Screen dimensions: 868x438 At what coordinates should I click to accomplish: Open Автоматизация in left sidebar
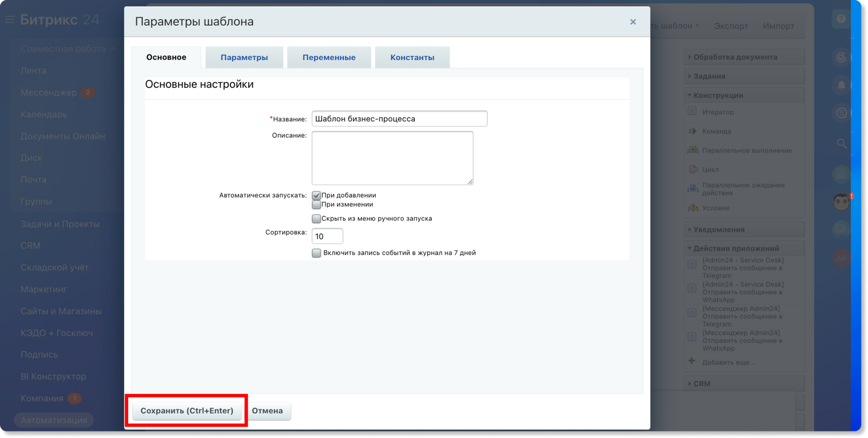54,420
